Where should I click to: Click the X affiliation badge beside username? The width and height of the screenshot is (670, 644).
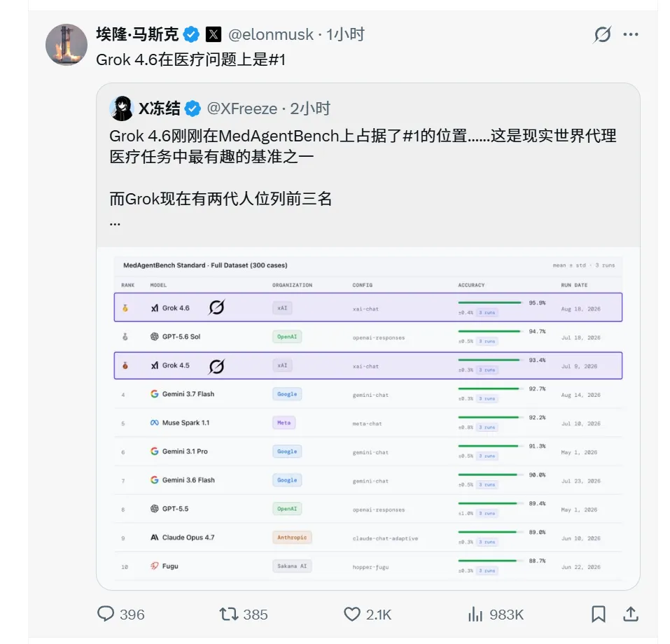(x=214, y=34)
